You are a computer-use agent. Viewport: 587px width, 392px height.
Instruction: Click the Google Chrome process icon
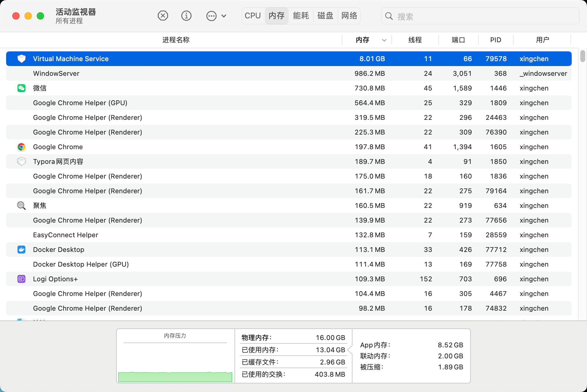pos(21,147)
